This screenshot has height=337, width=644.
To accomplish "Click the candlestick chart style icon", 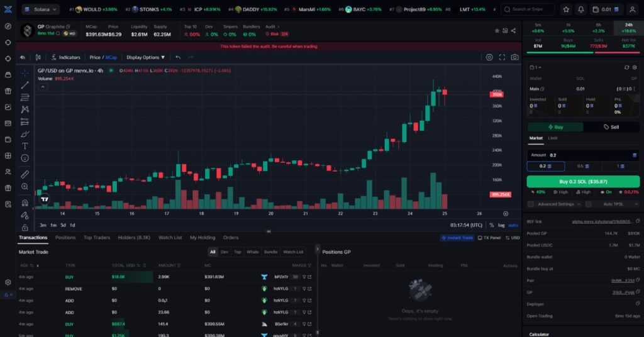I will (x=38, y=57).
